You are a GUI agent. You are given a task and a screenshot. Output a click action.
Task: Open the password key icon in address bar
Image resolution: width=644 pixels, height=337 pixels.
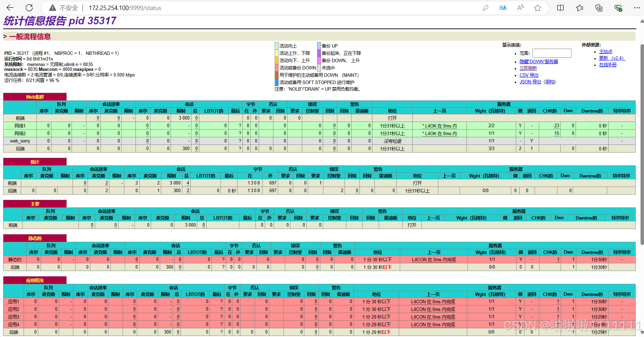coord(485,8)
